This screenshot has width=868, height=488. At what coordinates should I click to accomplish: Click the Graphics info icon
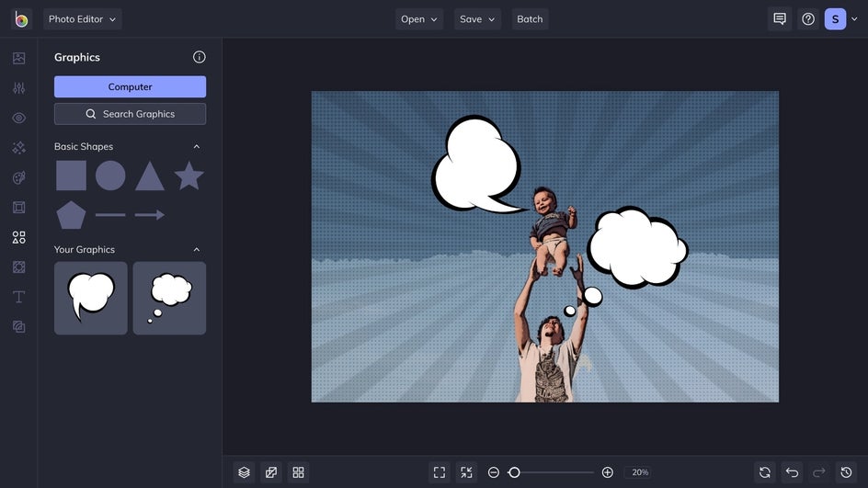click(200, 57)
